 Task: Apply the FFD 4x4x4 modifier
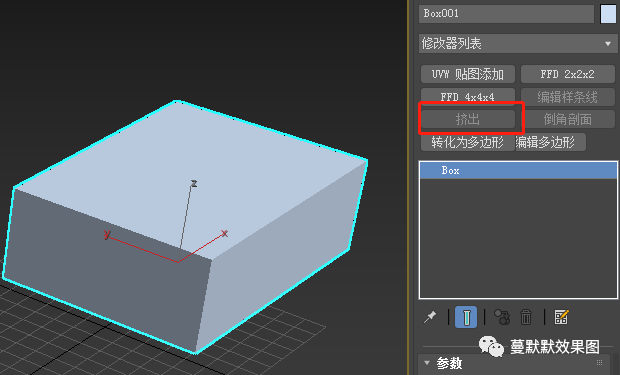tap(468, 96)
